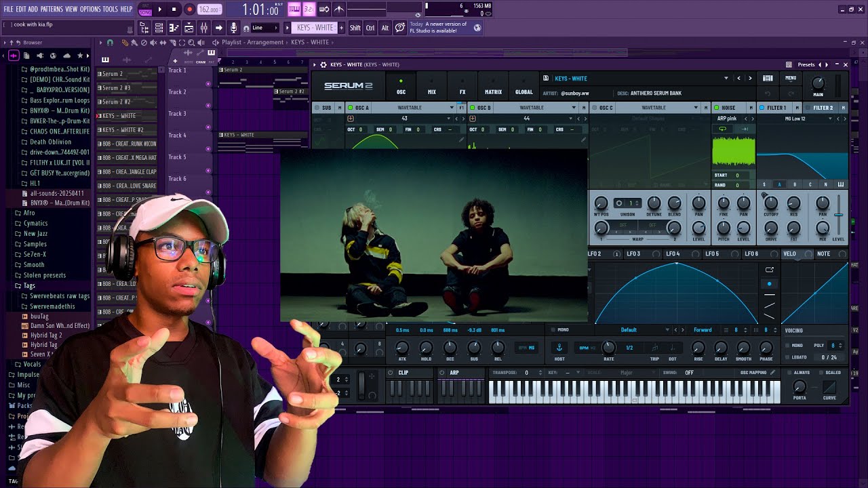This screenshot has width=868, height=488.
Task: Enable OSC C power switch
Action: pos(594,108)
